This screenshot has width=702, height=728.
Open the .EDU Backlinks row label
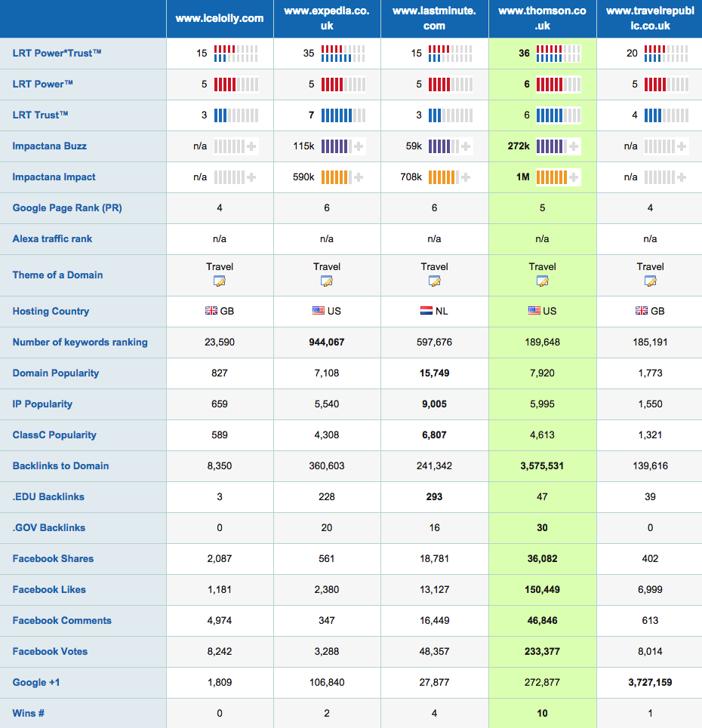pos(48,497)
